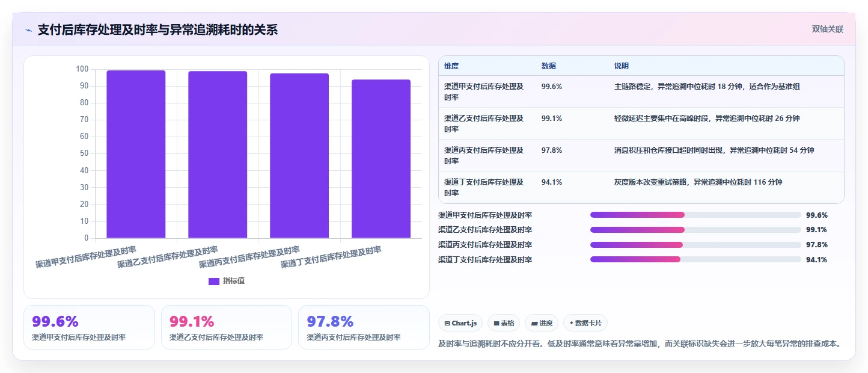Click the 94.1% cell in table

click(x=552, y=182)
